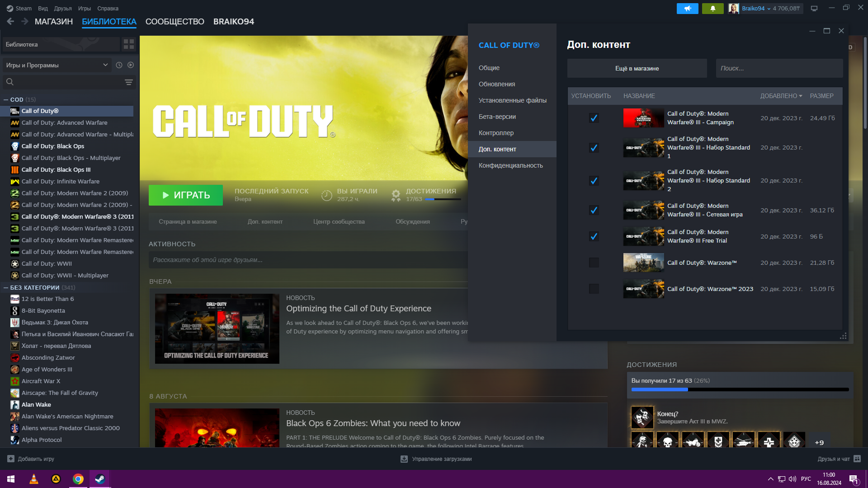Image resolution: width=868 pixels, height=488 pixels.
Task: Select Обновления in properties sidebar
Action: [x=512, y=84]
